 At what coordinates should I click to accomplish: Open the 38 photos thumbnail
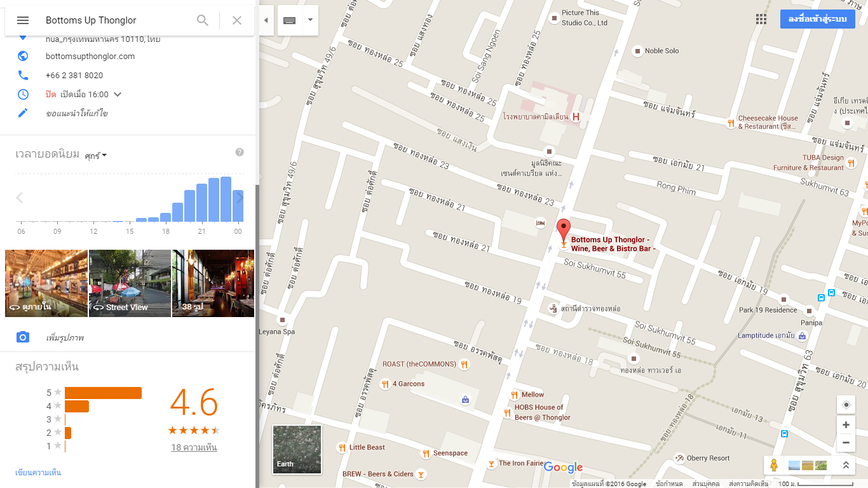coord(214,283)
